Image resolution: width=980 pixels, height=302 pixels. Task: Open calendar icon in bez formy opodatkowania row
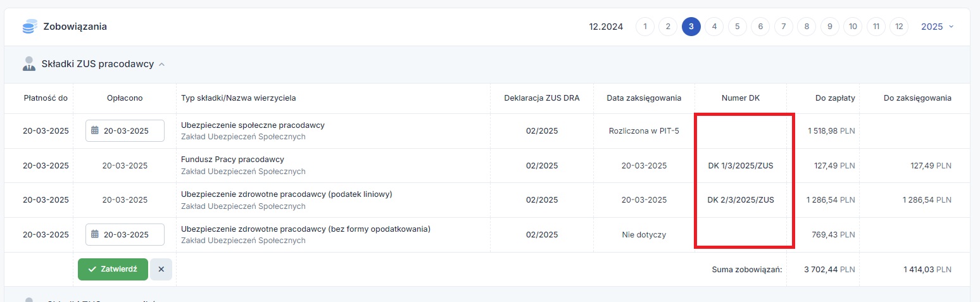click(x=95, y=234)
